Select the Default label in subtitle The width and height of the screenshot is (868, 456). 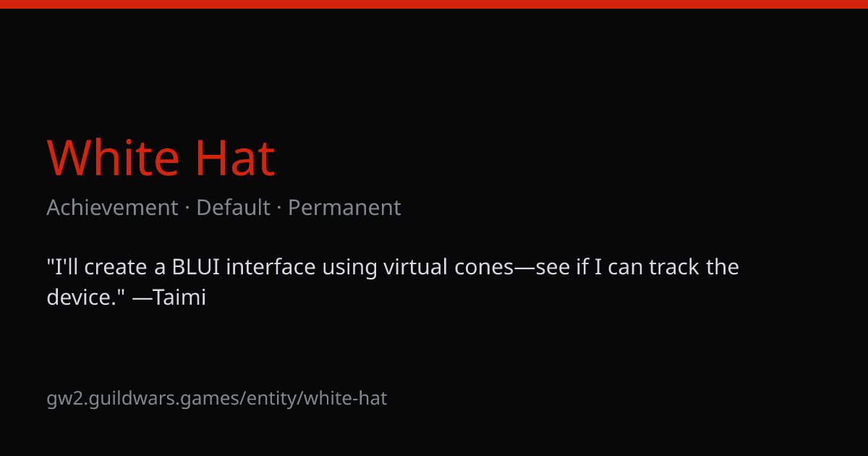(x=233, y=208)
